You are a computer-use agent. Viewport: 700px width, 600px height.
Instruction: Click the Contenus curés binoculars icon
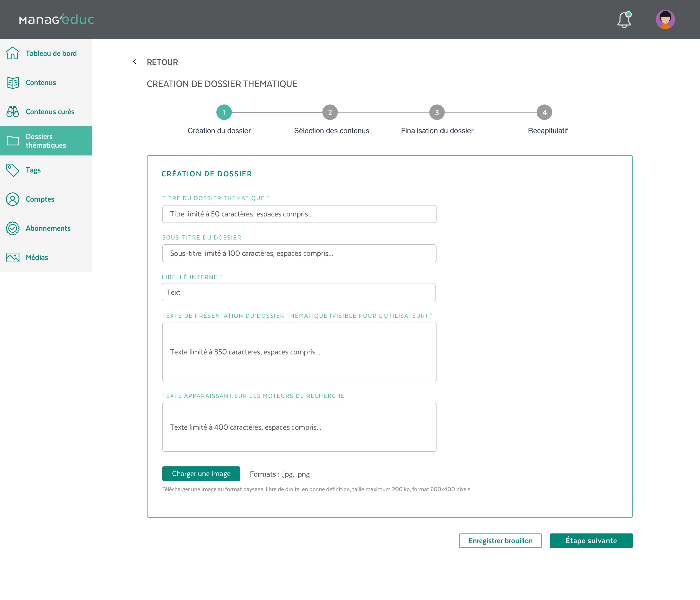click(13, 112)
